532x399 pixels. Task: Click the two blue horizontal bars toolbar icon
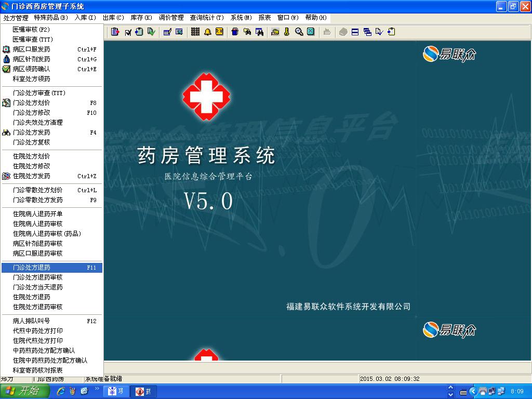pos(355,32)
